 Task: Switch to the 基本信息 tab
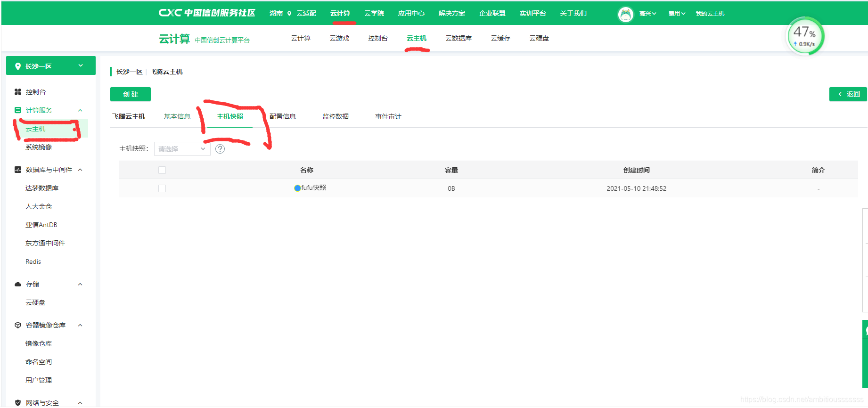(x=177, y=116)
